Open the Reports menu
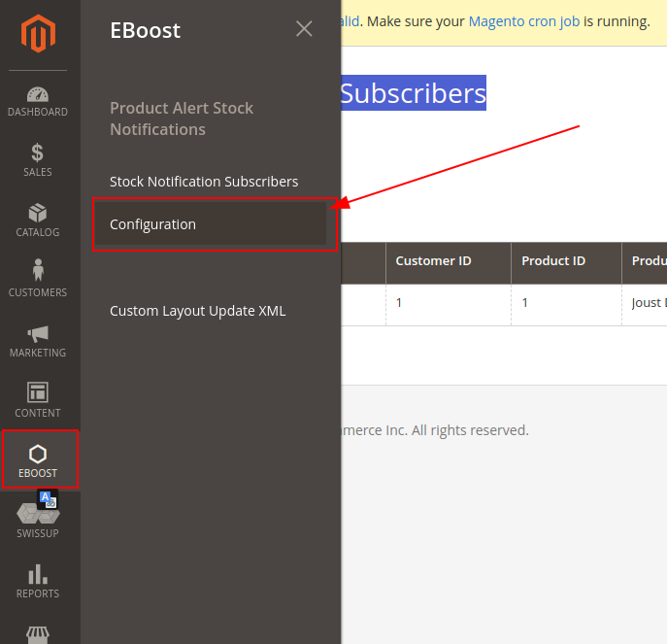Viewport: 667px width, 644px height. [x=39, y=581]
